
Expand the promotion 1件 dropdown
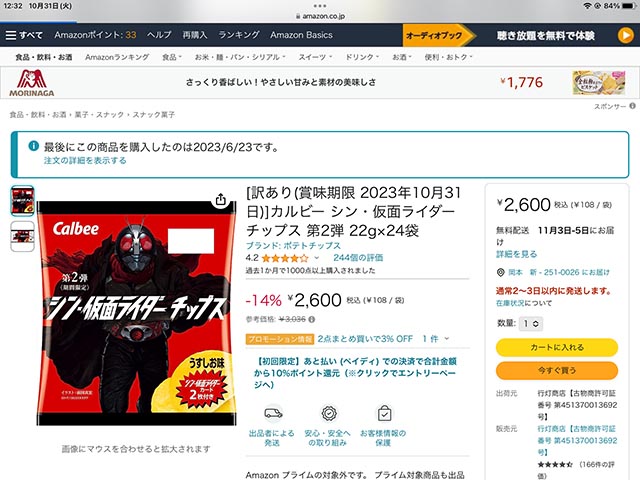pyautogui.click(x=436, y=339)
